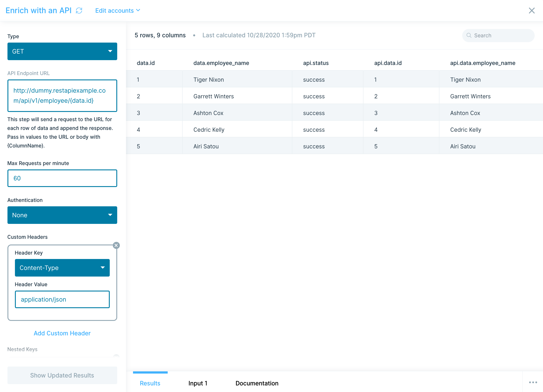
Task: Click the Show Updated Results button
Action: click(x=62, y=375)
